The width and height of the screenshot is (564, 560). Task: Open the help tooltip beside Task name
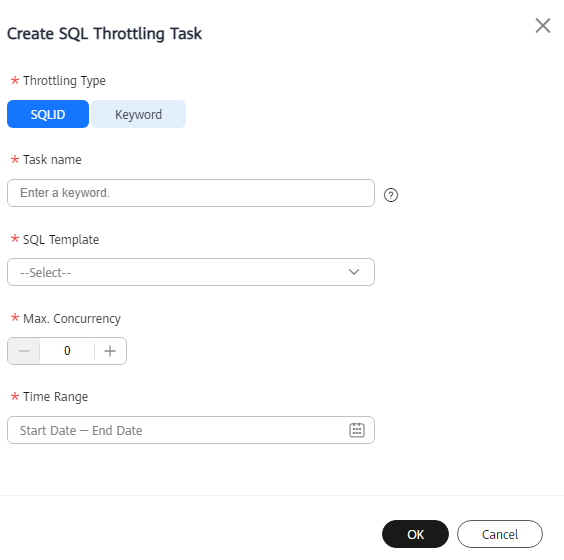tap(391, 195)
